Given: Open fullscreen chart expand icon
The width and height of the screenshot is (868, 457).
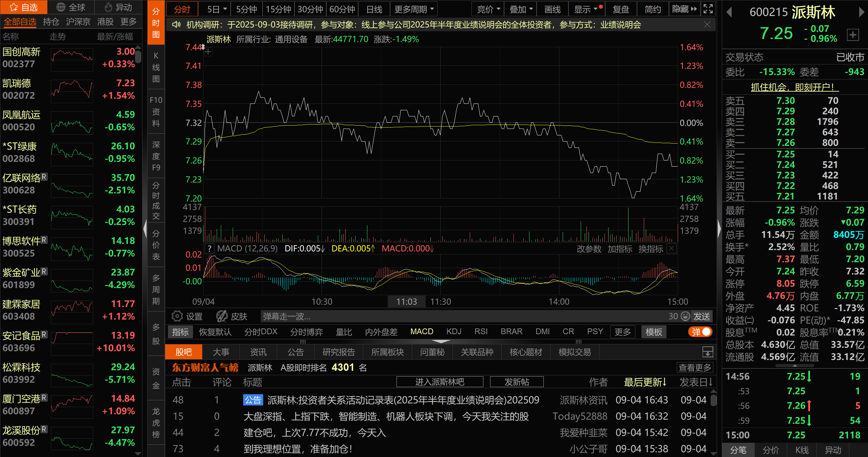Looking at the screenshot, I should coord(708,9).
